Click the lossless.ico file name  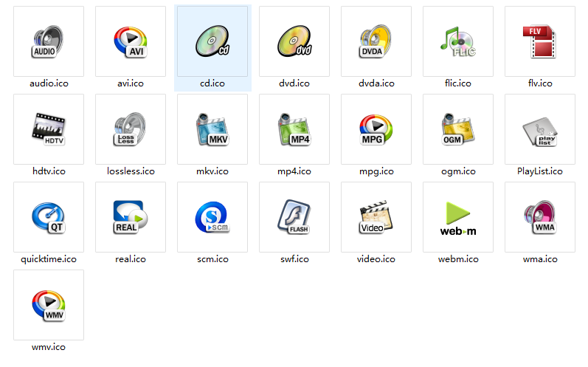coord(131,171)
